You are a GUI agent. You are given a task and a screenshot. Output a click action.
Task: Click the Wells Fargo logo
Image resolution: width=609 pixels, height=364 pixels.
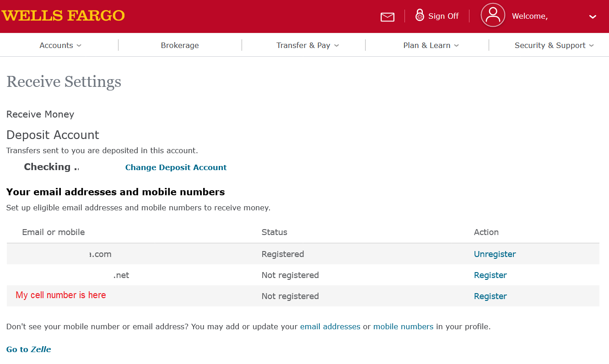(63, 16)
